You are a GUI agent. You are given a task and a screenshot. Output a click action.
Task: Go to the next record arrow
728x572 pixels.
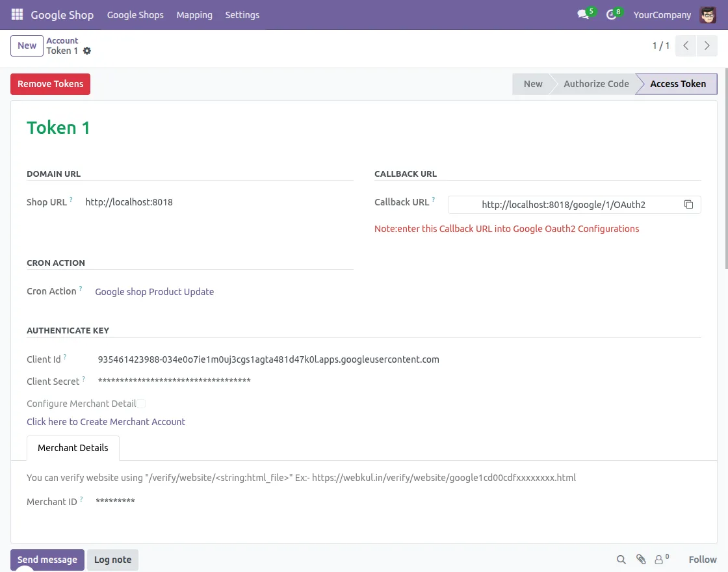707,45
